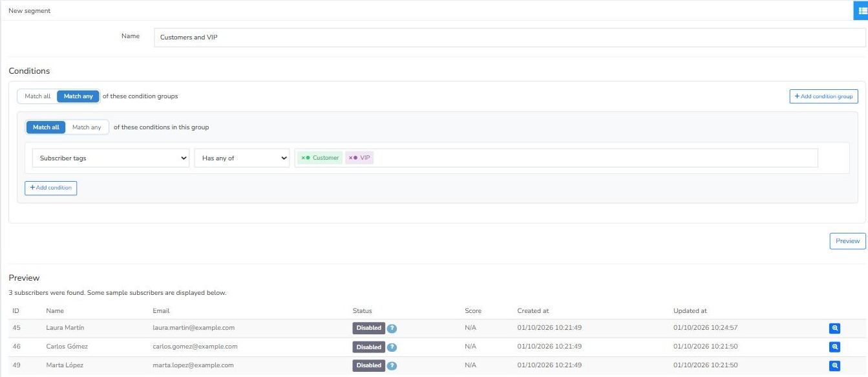Select Match all for condition groups
The image size is (868, 377).
click(x=37, y=96)
